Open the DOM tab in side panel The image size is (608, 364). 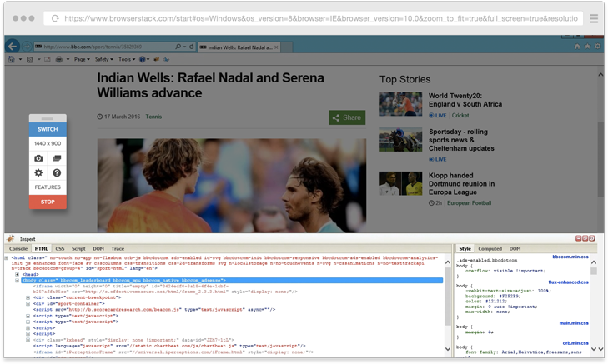tap(515, 248)
